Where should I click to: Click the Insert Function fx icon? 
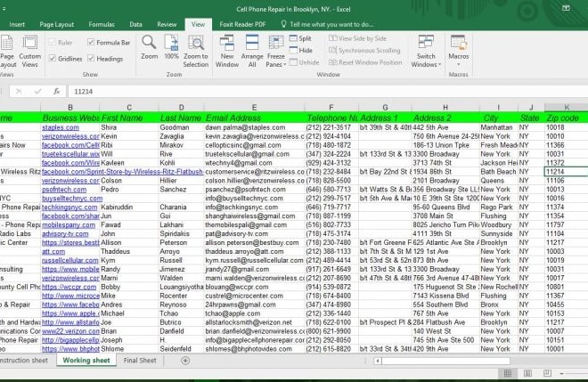point(57,91)
